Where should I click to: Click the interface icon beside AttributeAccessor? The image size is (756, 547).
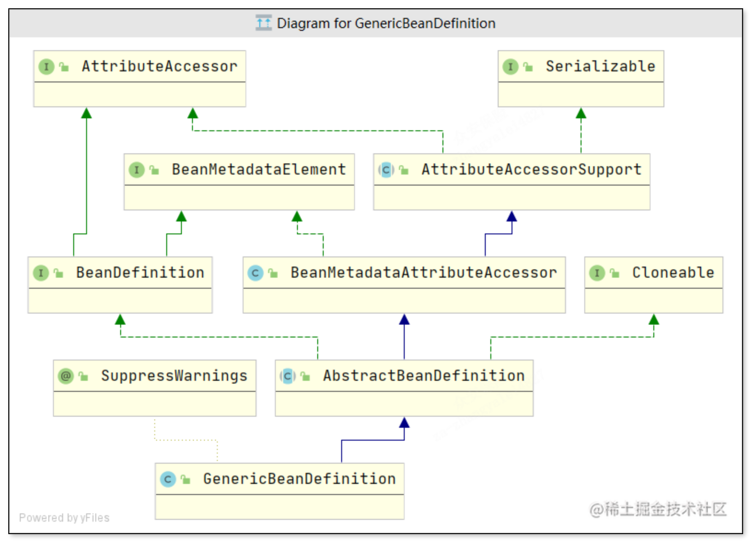pos(46,67)
